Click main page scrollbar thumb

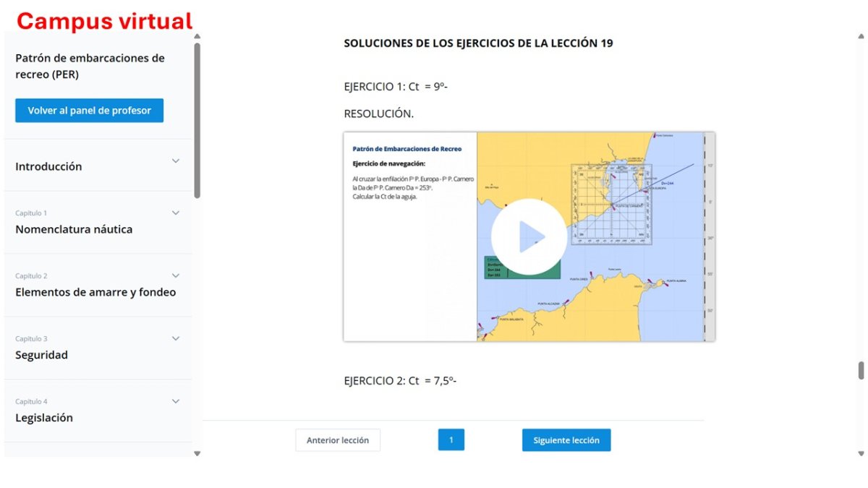(x=861, y=370)
